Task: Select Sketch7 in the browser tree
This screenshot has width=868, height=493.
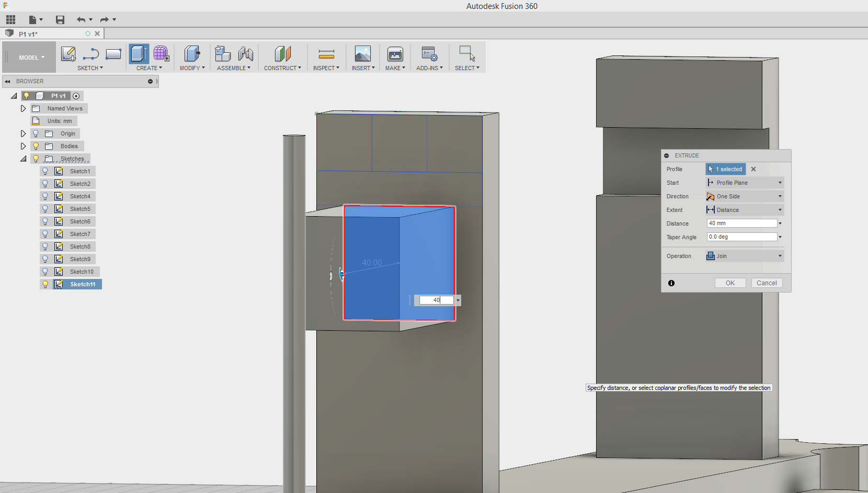Action: [80, 234]
